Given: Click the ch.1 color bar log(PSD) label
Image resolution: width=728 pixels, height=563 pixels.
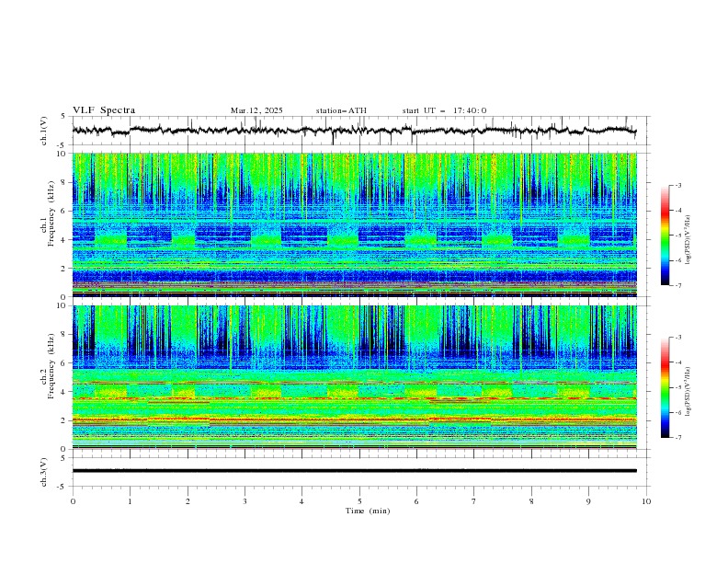Looking at the screenshot, I should [688, 240].
